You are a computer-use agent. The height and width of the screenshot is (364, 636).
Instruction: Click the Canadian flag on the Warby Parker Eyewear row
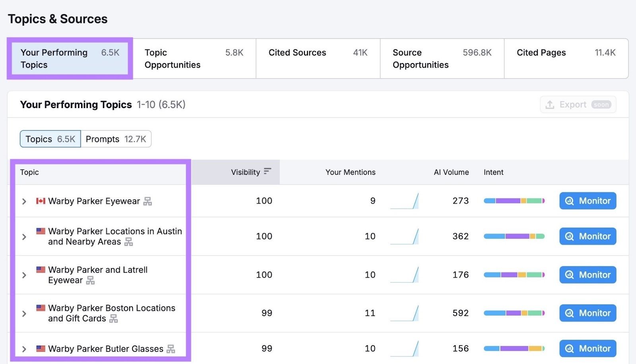(x=40, y=201)
